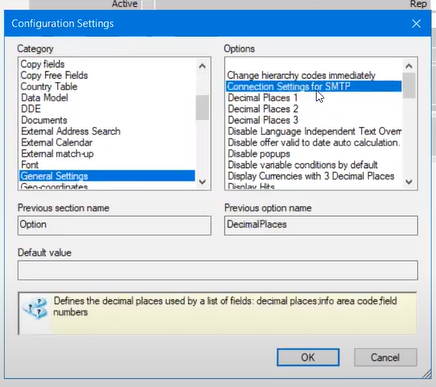Choose External Calendar category

tap(107, 142)
